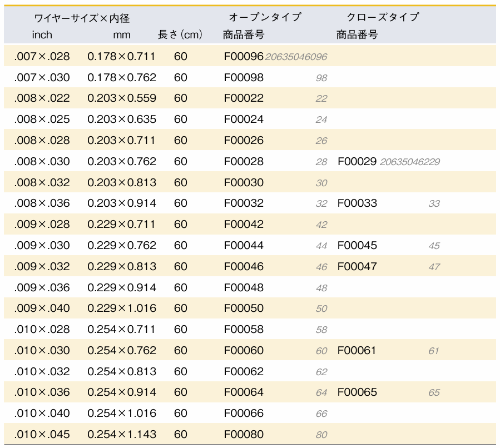Screen dimensions: 500x448
Task: Select open type F00064
Action: tap(244, 392)
